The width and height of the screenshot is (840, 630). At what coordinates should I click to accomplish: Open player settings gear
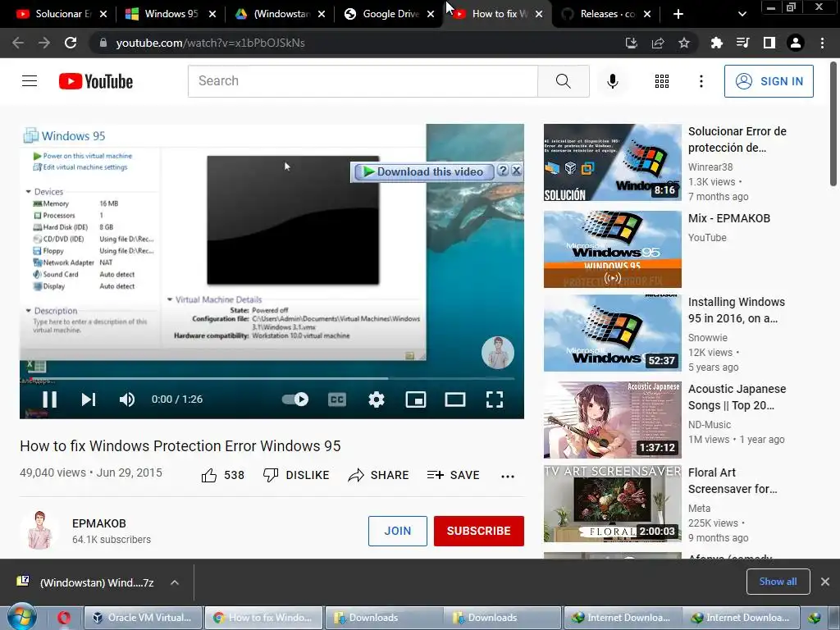point(376,399)
